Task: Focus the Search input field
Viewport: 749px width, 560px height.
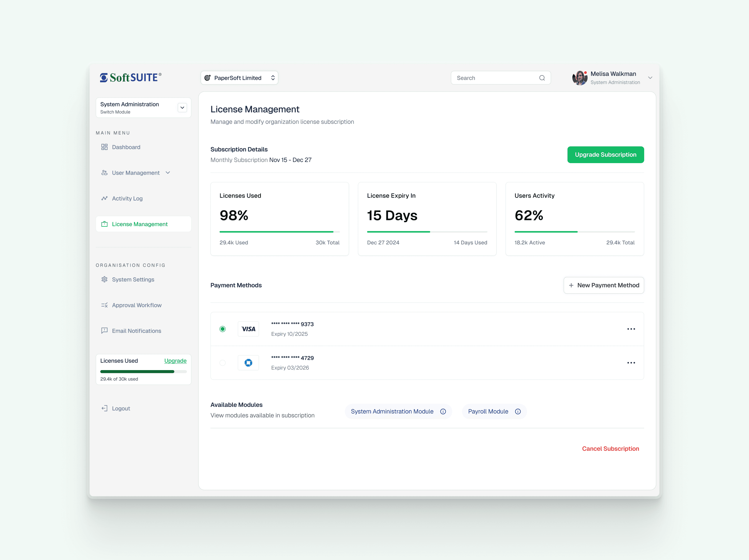Action: 501,78
